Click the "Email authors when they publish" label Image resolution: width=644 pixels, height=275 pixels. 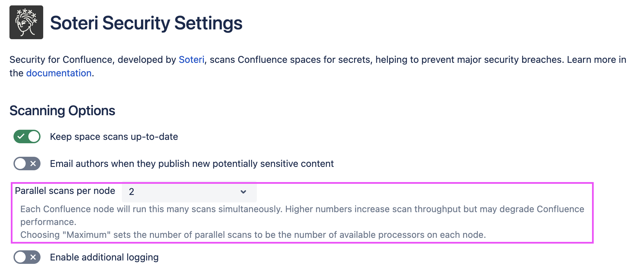coord(192,164)
